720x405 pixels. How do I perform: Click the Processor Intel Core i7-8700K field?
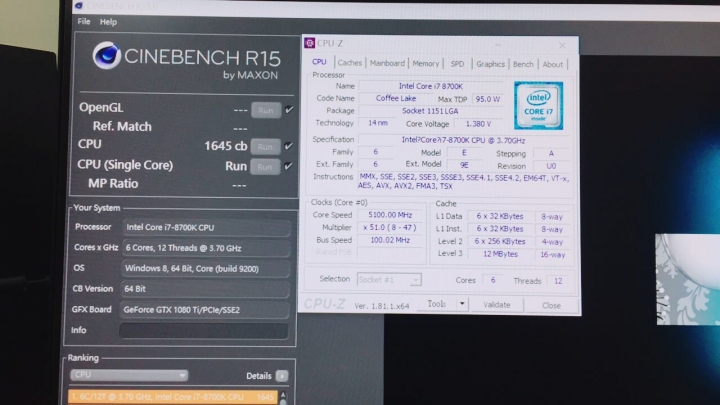click(207, 227)
